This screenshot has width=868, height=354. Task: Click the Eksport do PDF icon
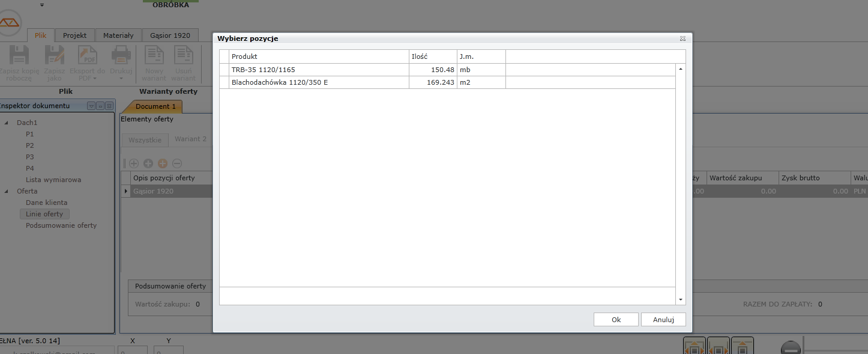click(x=88, y=56)
